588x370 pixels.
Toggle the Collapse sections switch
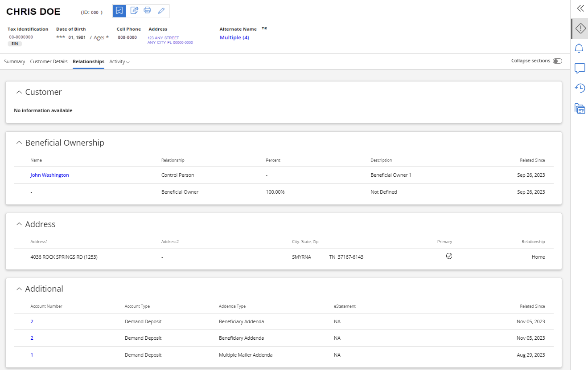557,61
